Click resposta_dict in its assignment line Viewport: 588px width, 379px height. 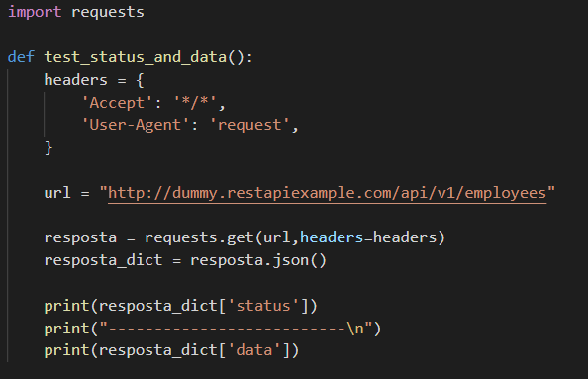103,260
